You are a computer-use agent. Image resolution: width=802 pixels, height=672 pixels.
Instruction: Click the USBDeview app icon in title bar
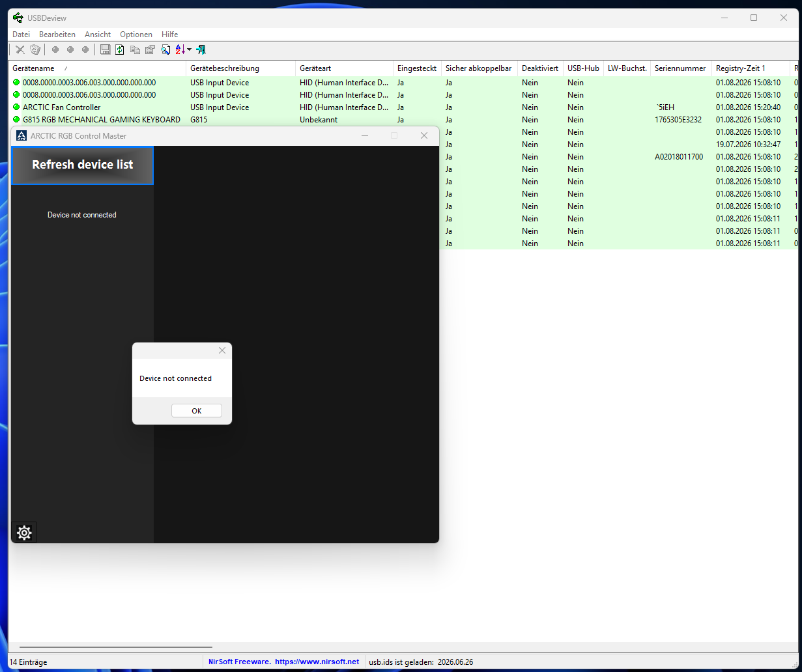(x=18, y=18)
